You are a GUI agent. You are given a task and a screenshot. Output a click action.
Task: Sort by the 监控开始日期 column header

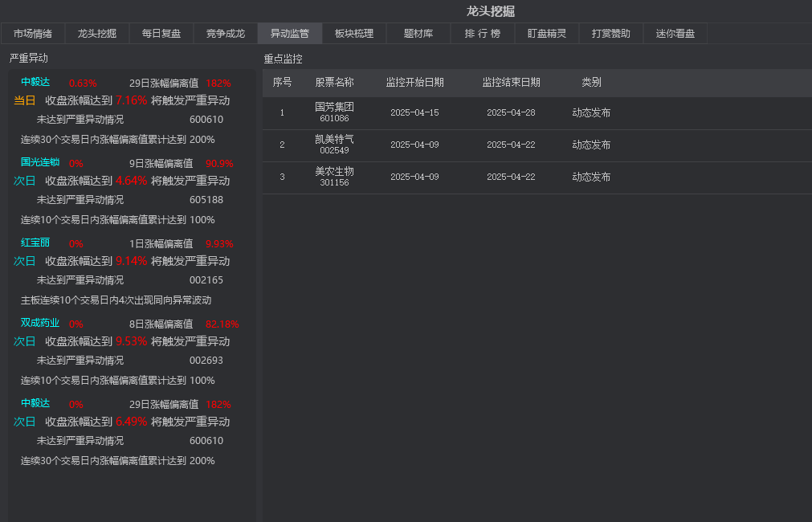[414, 83]
